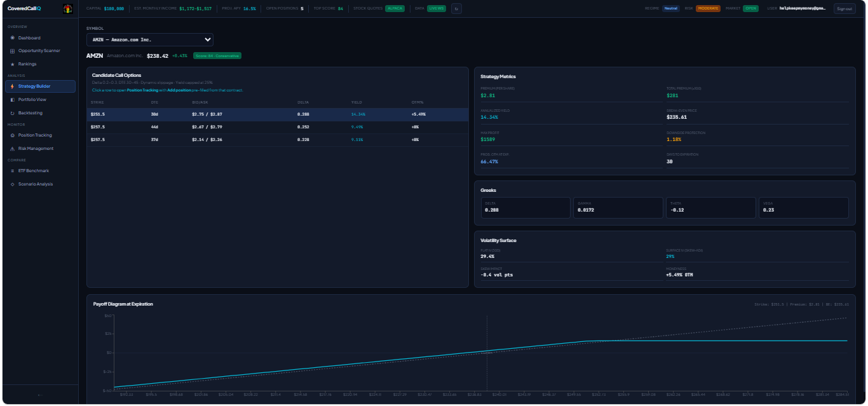Select the $251.5 strike 30d row
The width and height of the screenshot is (868, 406).
(277, 114)
